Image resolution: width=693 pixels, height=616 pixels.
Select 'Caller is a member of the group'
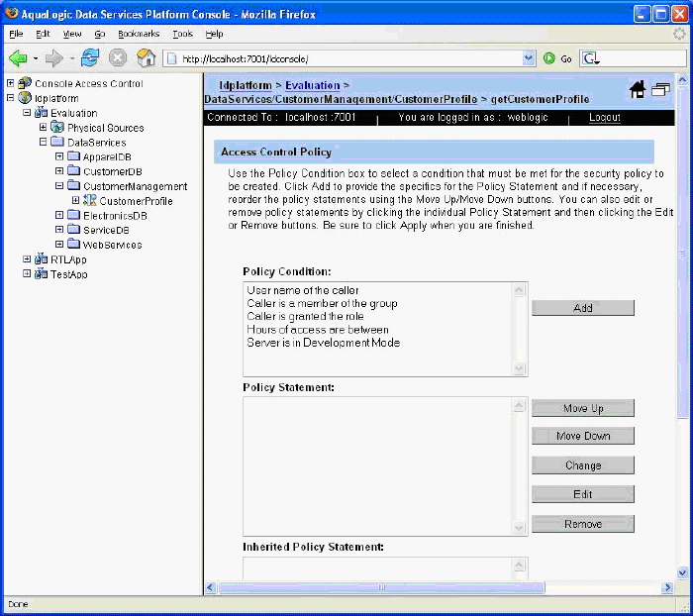322,303
